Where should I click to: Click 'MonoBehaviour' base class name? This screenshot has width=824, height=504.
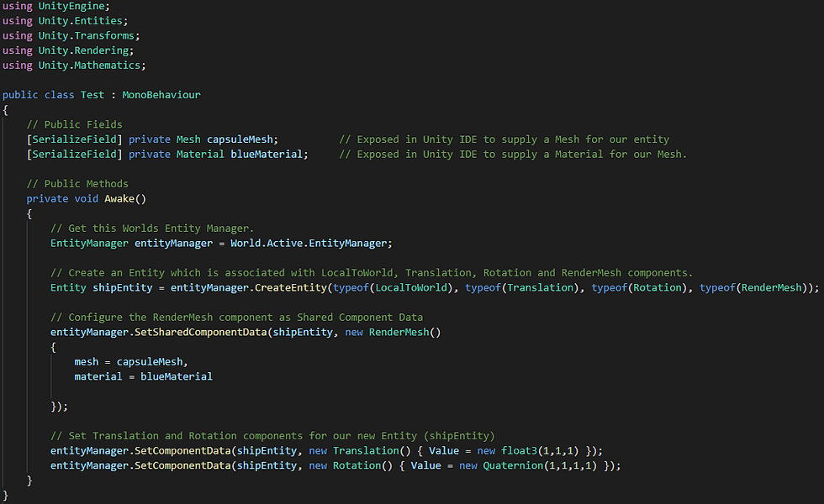(161, 95)
